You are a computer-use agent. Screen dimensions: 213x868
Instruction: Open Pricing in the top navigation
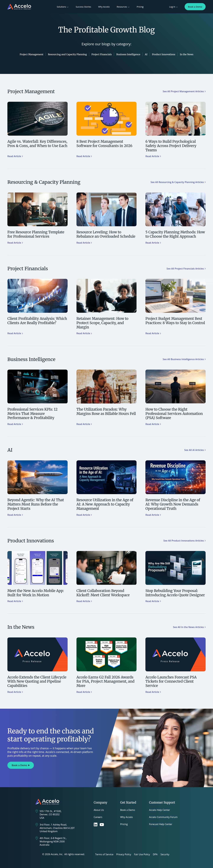point(140,7)
